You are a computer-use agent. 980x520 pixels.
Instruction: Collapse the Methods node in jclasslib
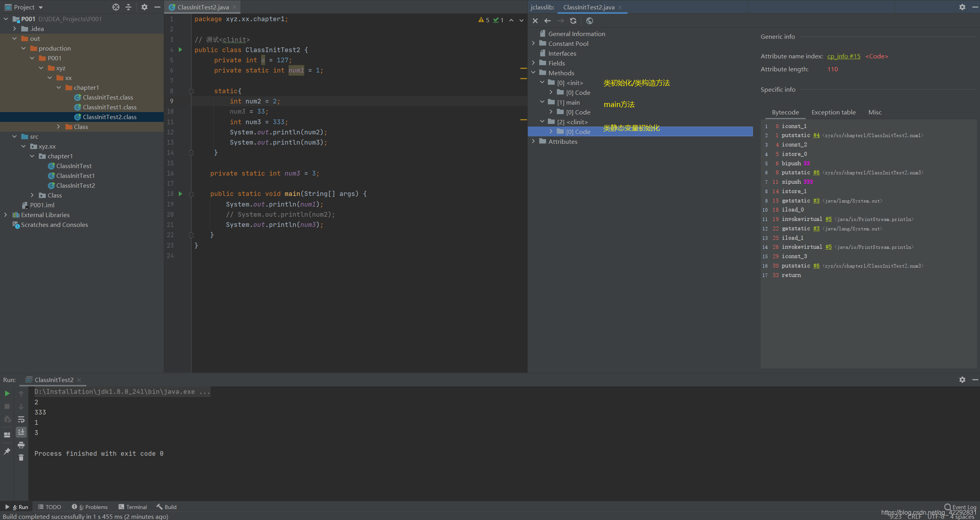533,73
